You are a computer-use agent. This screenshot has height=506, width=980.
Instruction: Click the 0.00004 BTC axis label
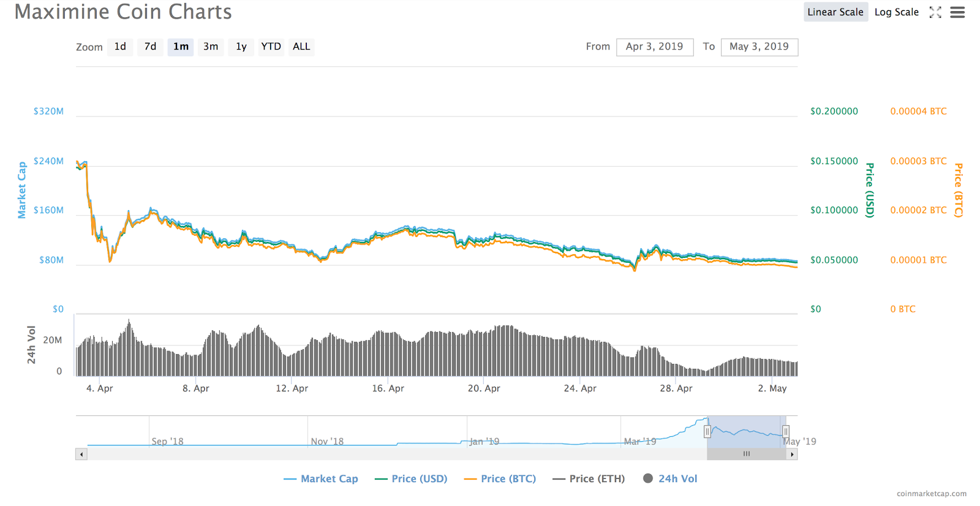click(919, 111)
